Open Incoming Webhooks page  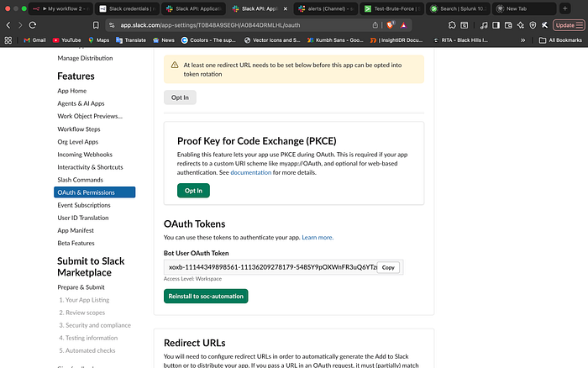tap(85, 155)
